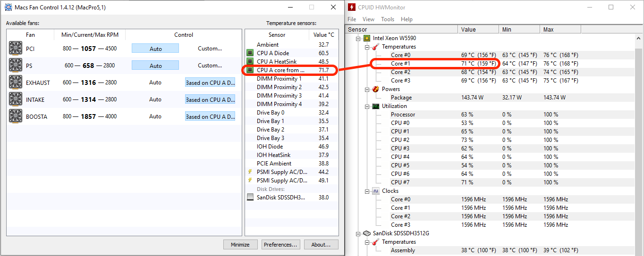
Task: Click the Minimize button in Macs Fan Control
Action: tap(240, 245)
